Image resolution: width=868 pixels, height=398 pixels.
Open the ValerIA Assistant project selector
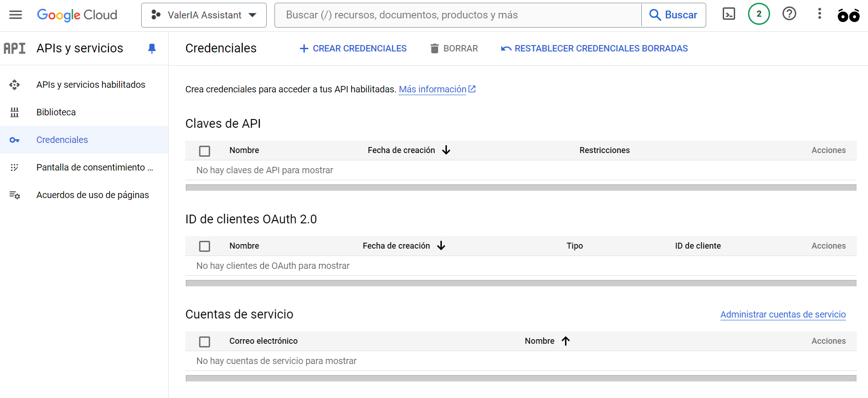tap(204, 15)
